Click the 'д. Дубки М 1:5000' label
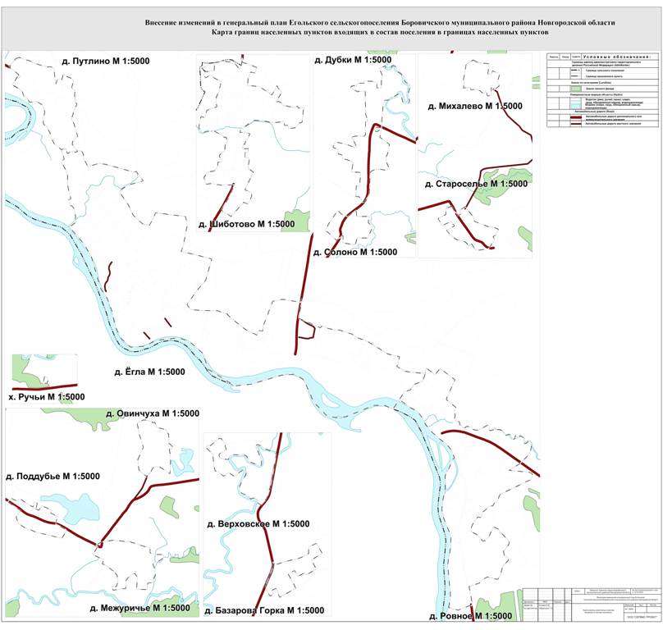672x630 pixels. coord(353,60)
